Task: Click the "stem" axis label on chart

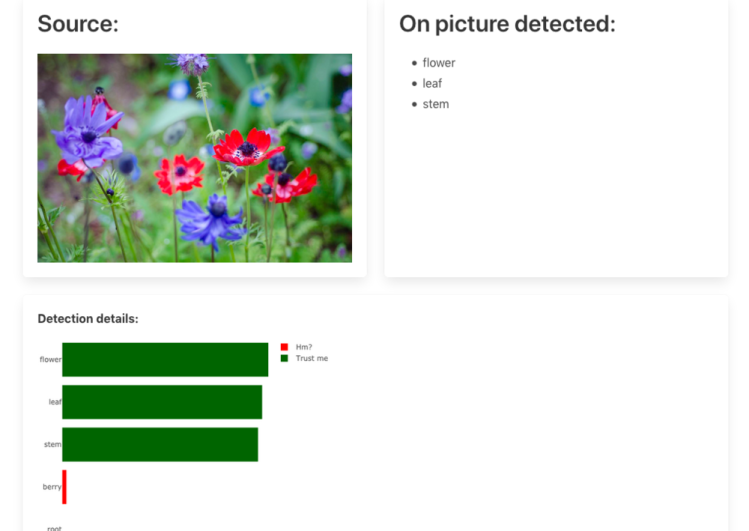Action: 53,445
